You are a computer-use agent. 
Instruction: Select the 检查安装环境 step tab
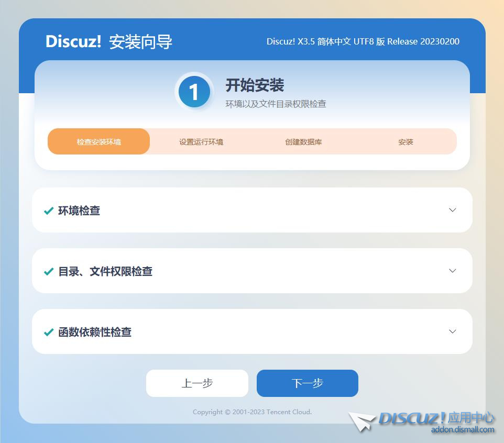click(98, 142)
